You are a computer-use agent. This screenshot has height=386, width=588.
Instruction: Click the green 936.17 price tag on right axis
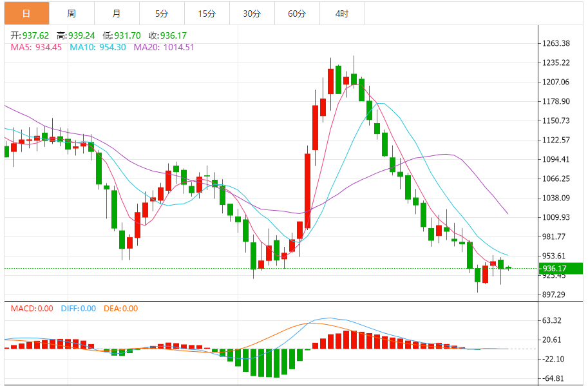pos(560,269)
